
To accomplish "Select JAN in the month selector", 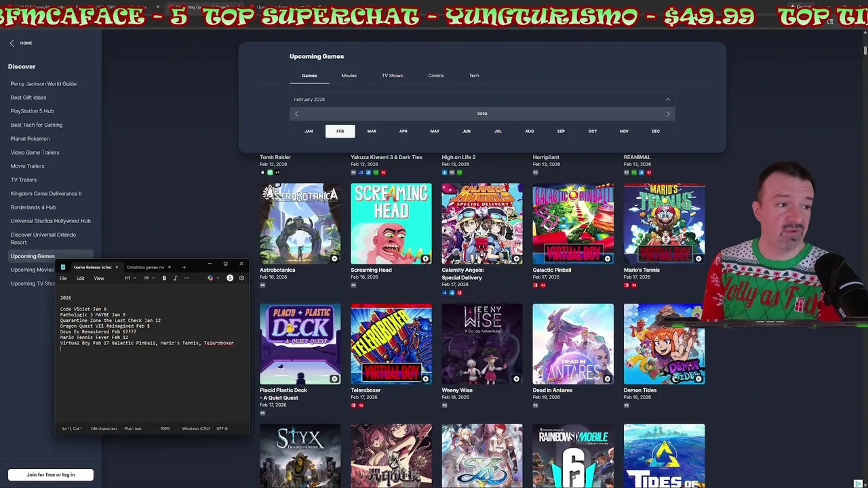I will 309,131.
